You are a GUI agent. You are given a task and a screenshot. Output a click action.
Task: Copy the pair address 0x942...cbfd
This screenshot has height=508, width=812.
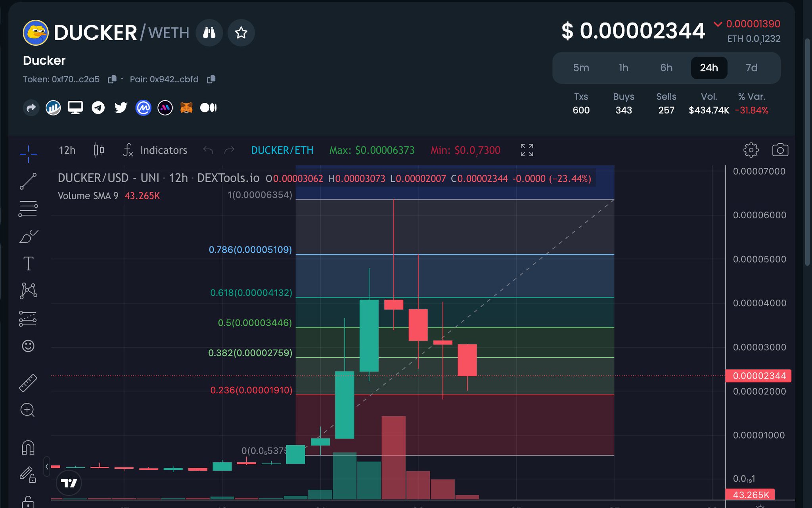pyautogui.click(x=211, y=79)
